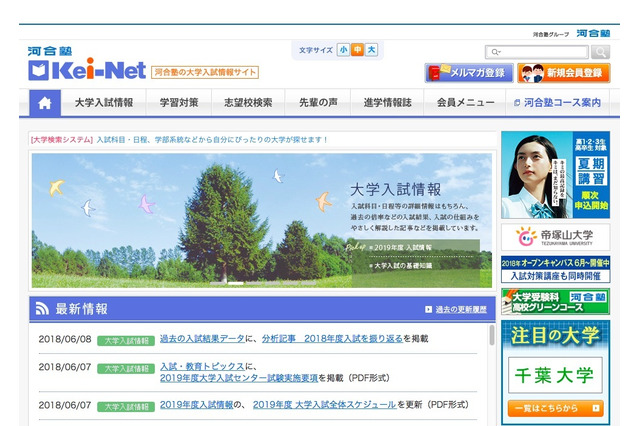This screenshot has width=640, height=426.
Task: Open the 大学入試情報 menu
Action: pyautogui.click(x=104, y=103)
